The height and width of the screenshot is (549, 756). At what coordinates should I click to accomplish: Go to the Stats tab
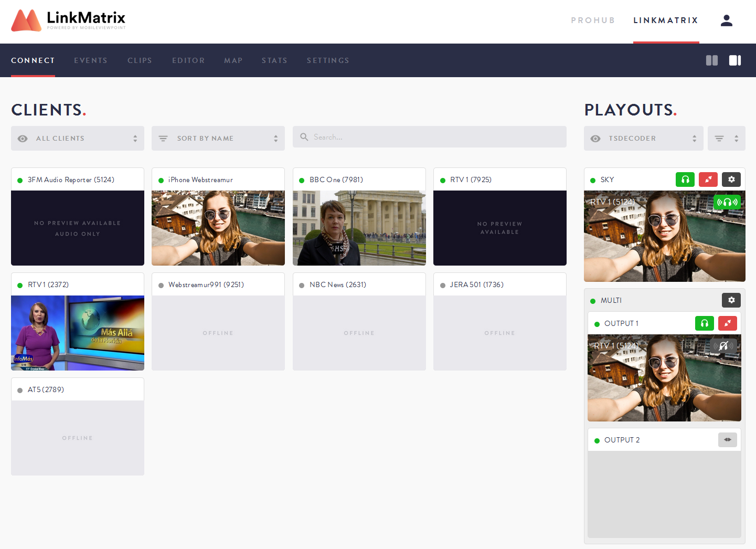click(274, 60)
